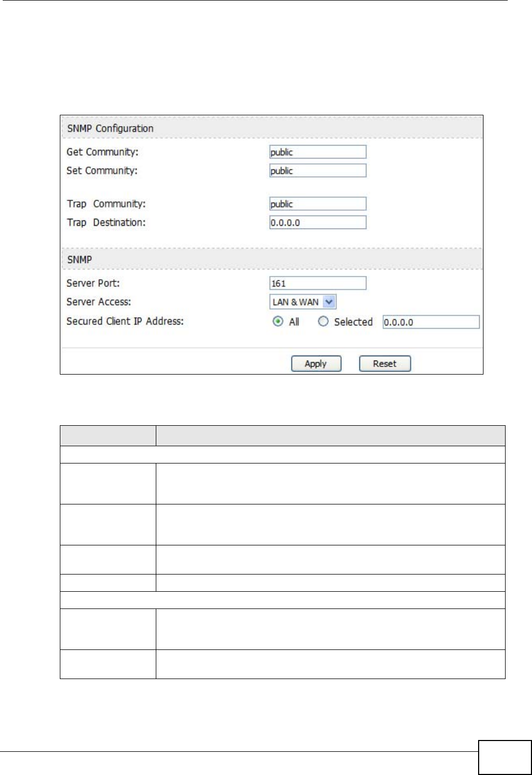Click the Secured Client IP Address: label

tap(125, 321)
